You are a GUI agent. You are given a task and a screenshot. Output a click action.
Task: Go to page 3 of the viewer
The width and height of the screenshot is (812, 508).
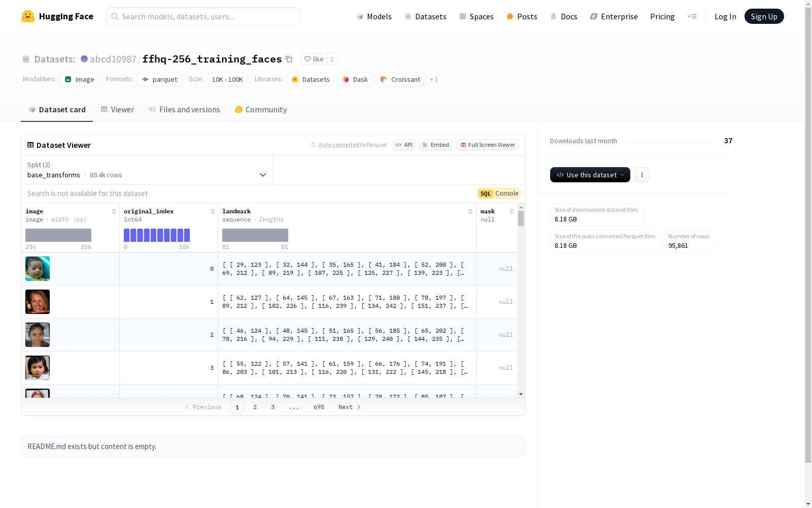pyautogui.click(x=273, y=407)
